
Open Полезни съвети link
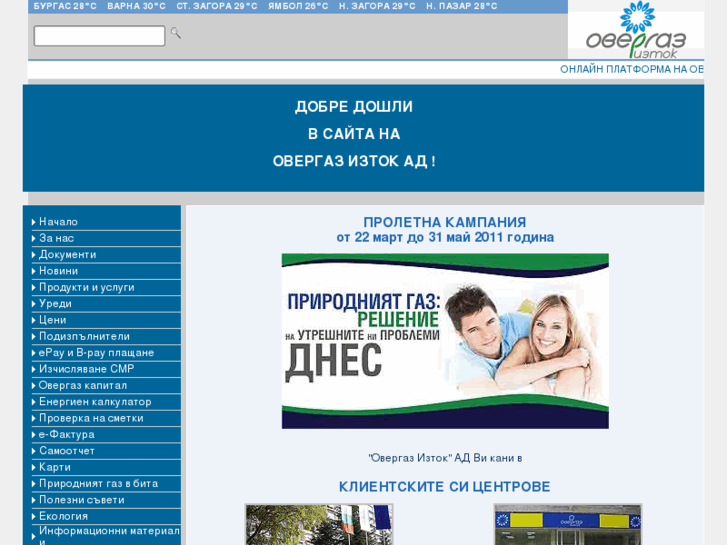point(82,500)
